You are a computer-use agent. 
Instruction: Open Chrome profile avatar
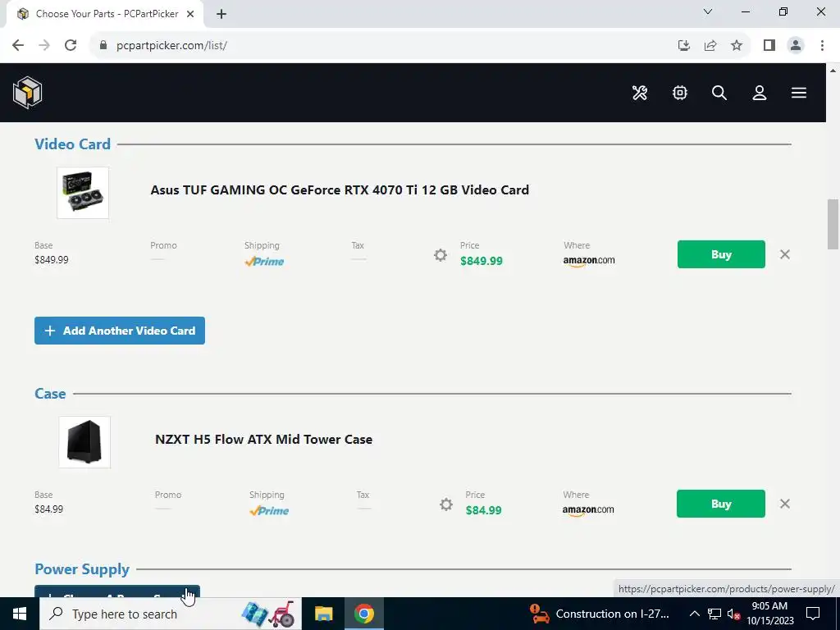click(x=796, y=46)
